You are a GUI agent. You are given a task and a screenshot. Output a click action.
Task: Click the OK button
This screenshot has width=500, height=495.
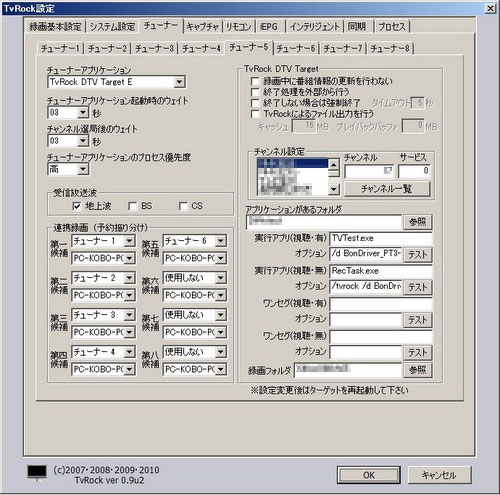[x=369, y=475]
